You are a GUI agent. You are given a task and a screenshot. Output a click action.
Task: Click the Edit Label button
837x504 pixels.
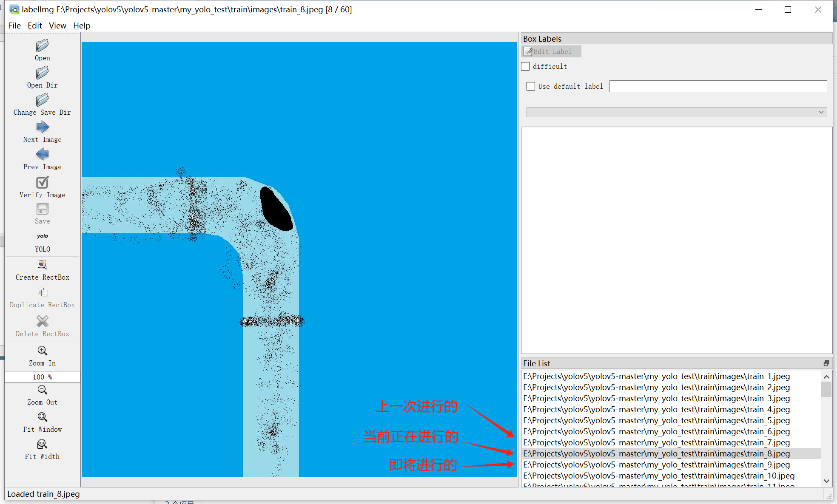pos(551,51)
